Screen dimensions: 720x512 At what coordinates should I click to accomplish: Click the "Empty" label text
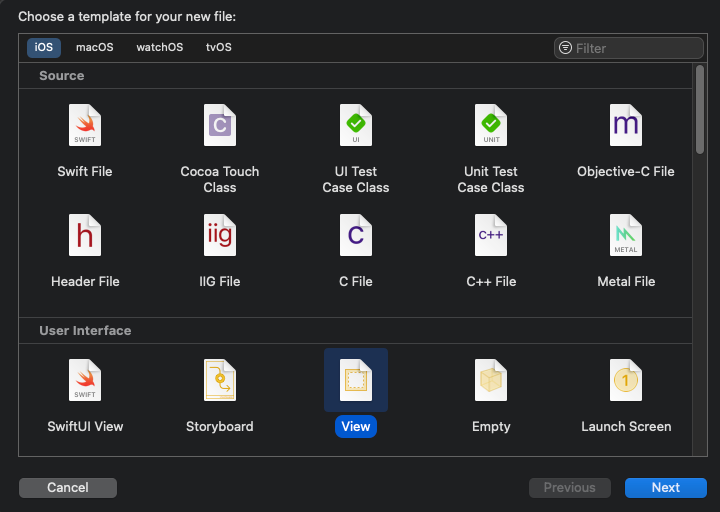491,426
